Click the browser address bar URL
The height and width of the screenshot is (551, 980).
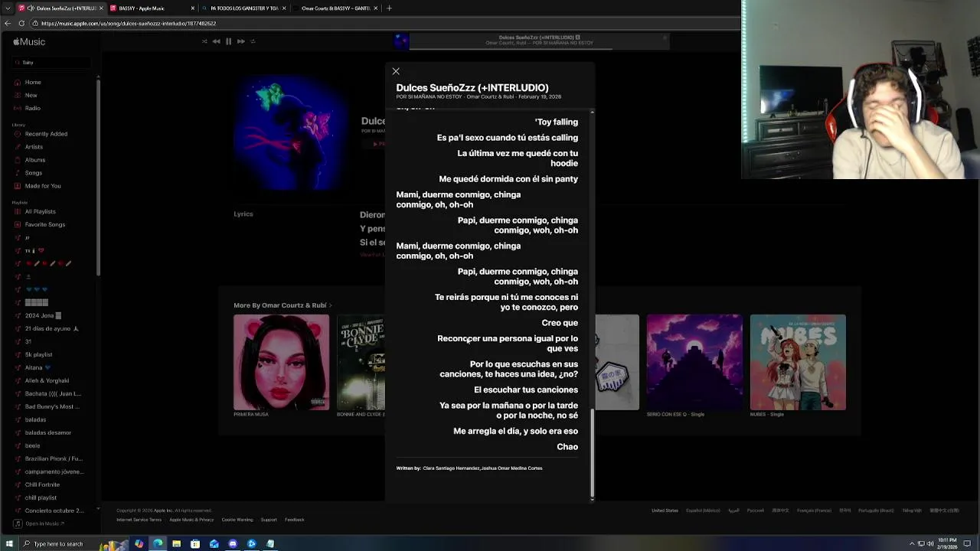pyautogui.click(x=129, y=23)
